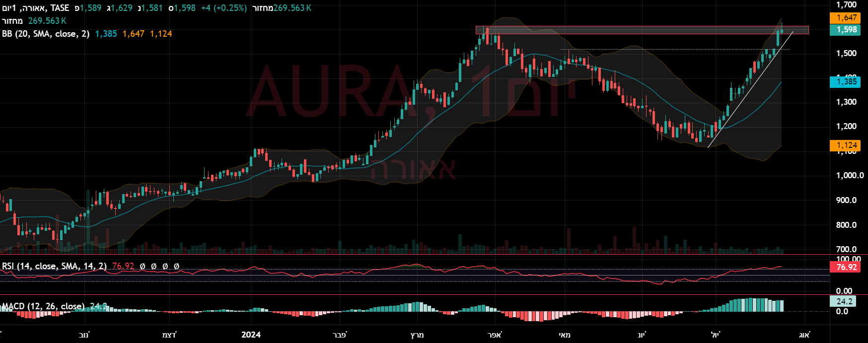This screenshot has width=868, height=343.
Task: Click the orange 1,647 price axis label
Action: tap(845, 18)
